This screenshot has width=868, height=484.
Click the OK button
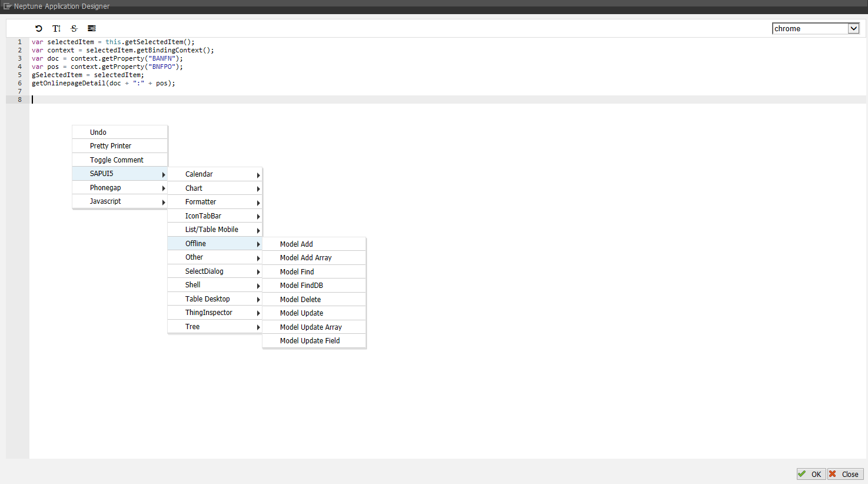pos(811,474)
